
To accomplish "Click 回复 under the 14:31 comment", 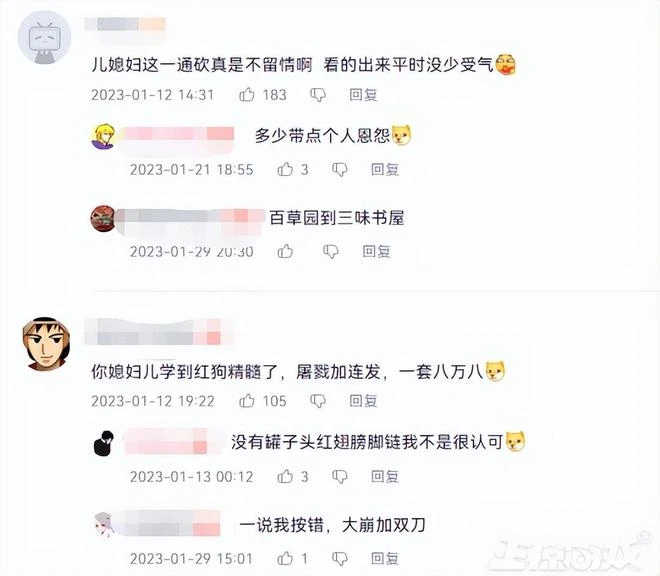I will point(363,95).
